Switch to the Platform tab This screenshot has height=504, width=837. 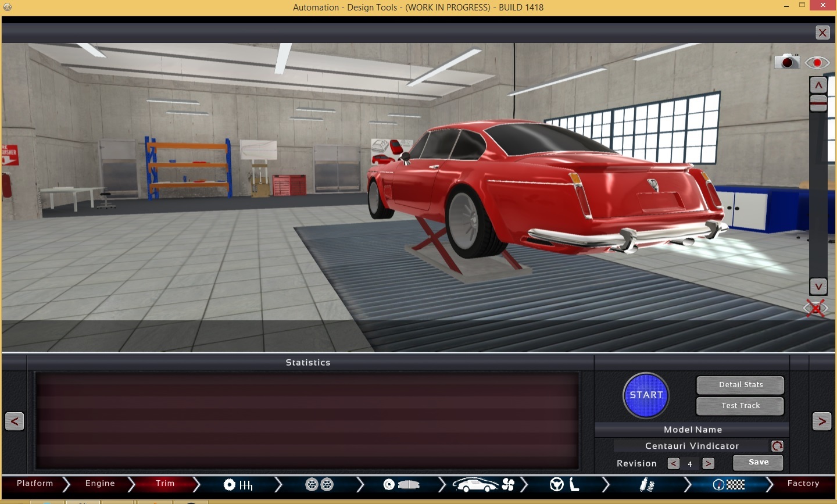click(35, 484)
